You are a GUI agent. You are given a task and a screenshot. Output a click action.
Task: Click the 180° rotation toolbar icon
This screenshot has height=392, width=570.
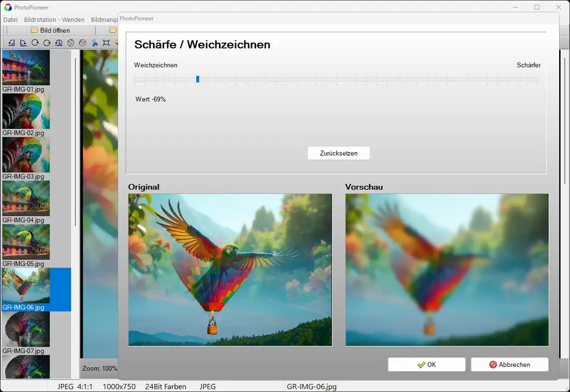pyautogui.click(x=59, y=43)
